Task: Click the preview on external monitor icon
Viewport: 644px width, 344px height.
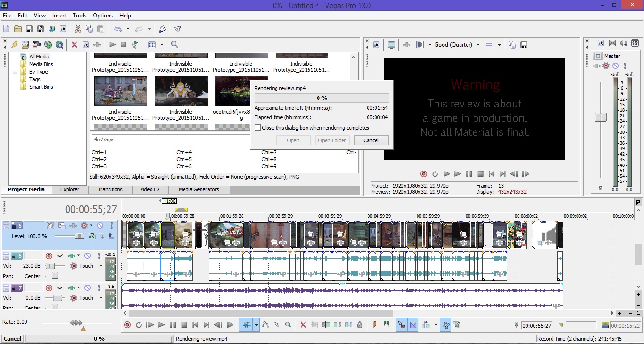Action: point(391,45)
